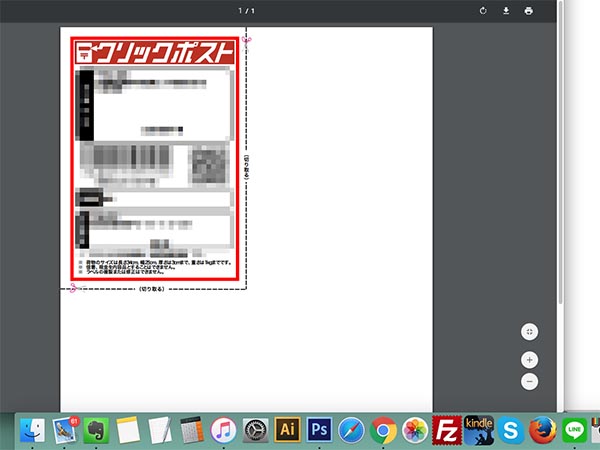Open Finder from the Dock
The height and width of the screenshot is (450, 600).
click(33, 430)
